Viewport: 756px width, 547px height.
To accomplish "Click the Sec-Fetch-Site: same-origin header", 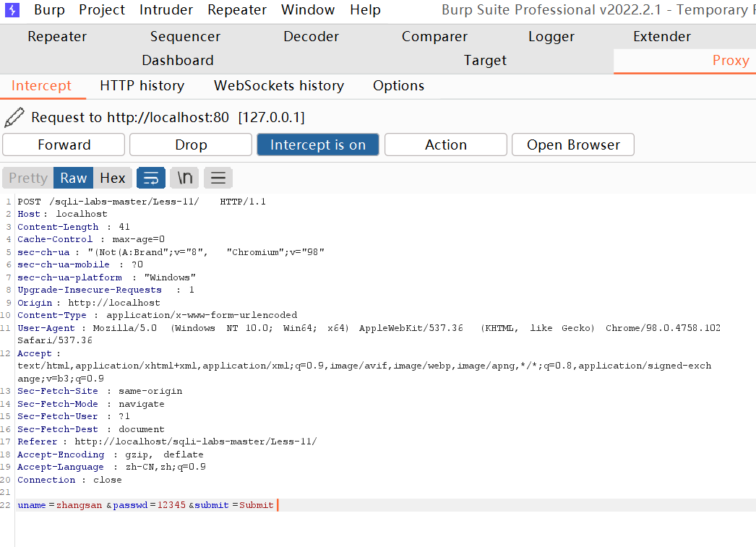I will [x=100, y=391].
